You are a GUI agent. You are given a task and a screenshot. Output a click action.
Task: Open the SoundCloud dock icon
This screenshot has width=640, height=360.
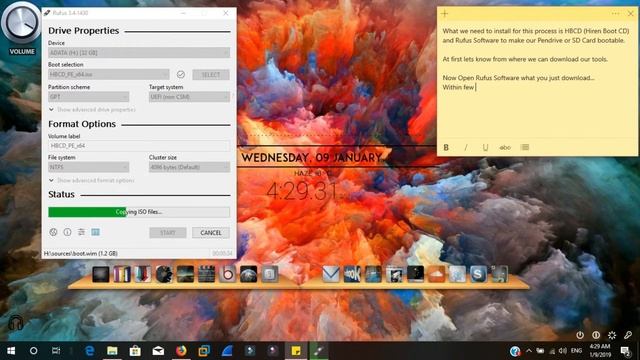436,274
